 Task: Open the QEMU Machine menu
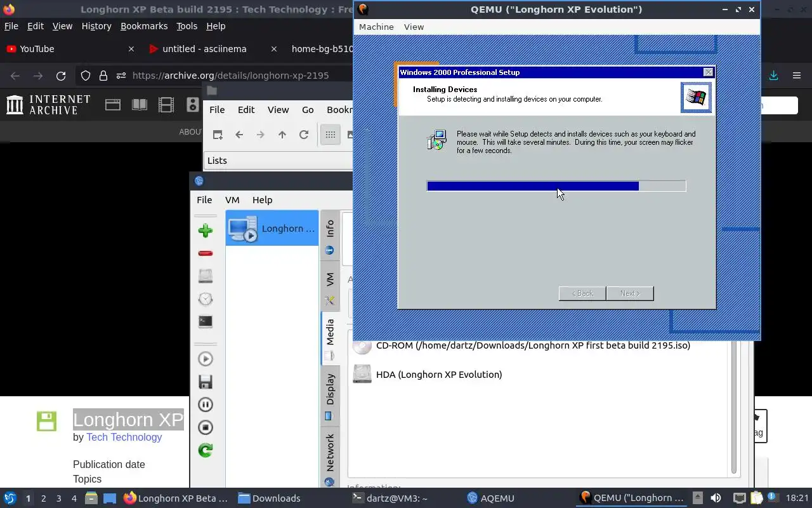tap(376, 27)
